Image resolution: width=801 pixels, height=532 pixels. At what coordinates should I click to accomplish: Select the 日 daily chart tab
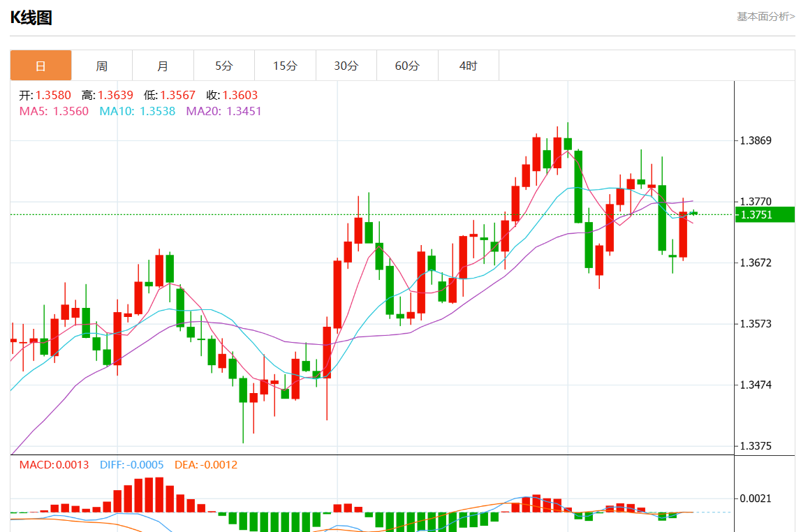[41, 66]
